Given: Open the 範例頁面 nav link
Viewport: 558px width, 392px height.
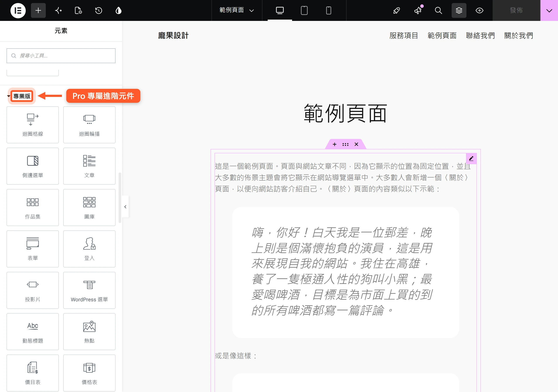Looking at the screenshot, I should [x=442, y=36].
